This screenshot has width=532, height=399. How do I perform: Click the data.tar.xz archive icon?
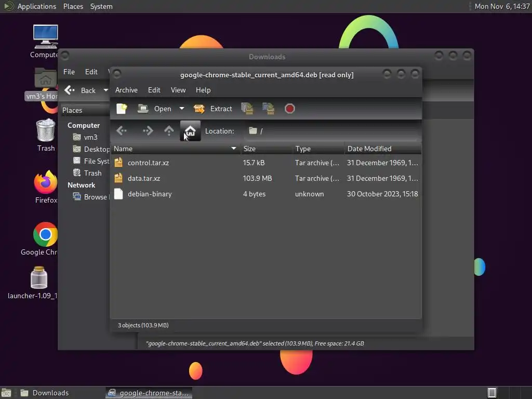click(118, 178)
